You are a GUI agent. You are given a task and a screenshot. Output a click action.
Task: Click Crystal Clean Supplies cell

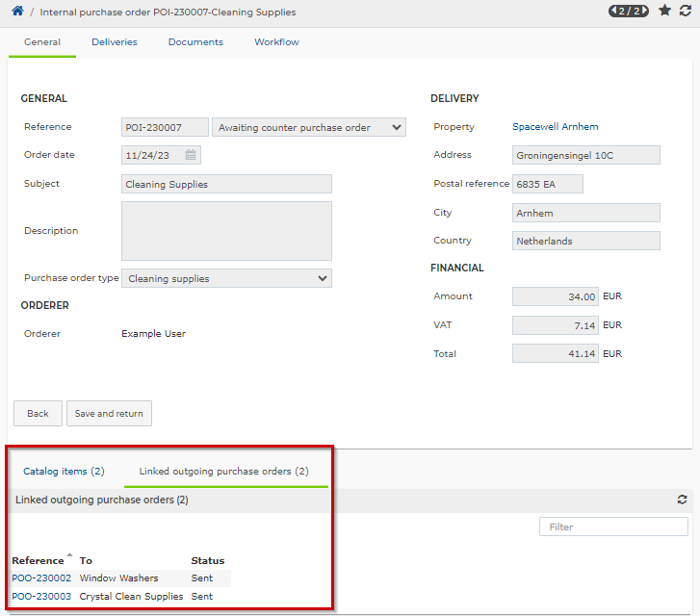pos(131,597)
